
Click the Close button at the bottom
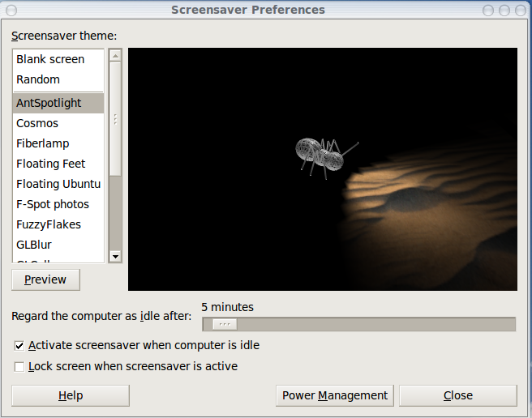458,395
